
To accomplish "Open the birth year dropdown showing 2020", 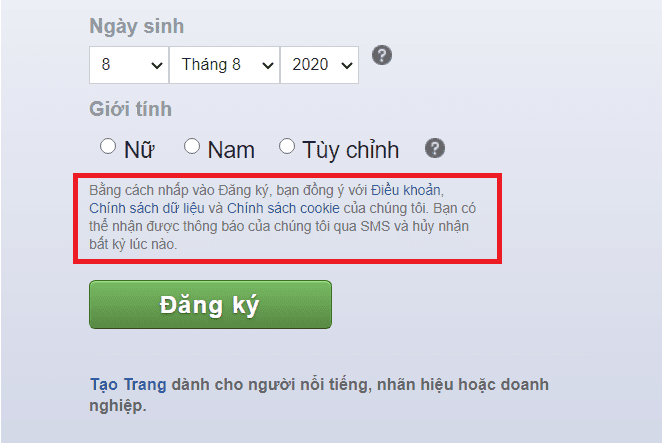I will (x=320, y=65).
